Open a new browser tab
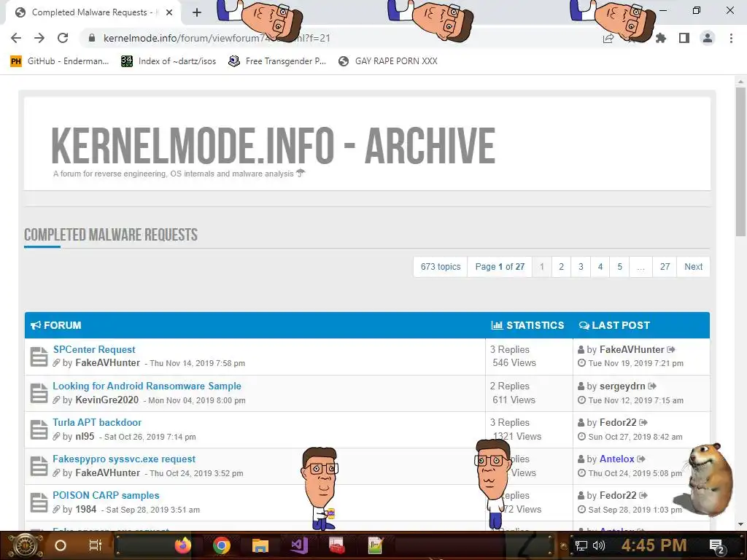The width and height of the screenshot is (747, 560). [x=197, y=12]
